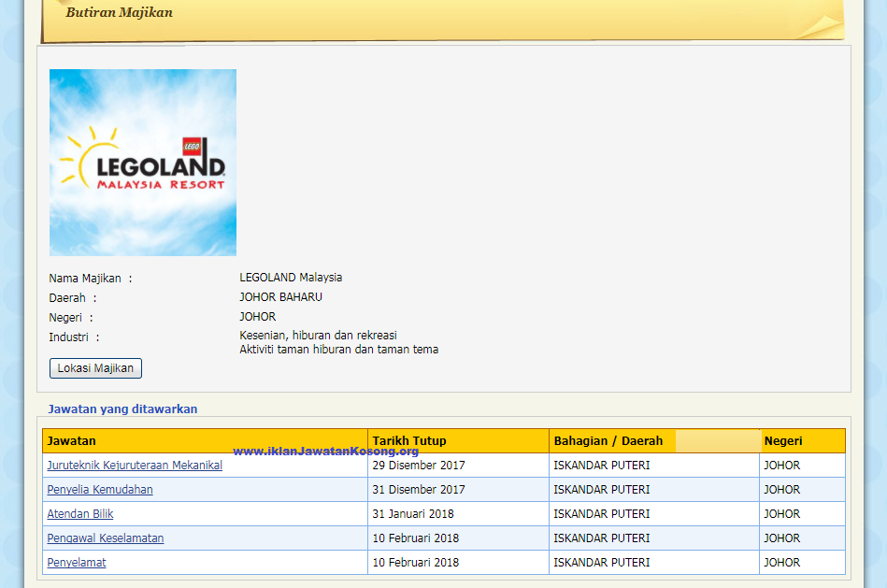This screenshot has height=588, width=887.
Task: Open the Penyelia Kemudahan job link
Action: click(100, 490)
